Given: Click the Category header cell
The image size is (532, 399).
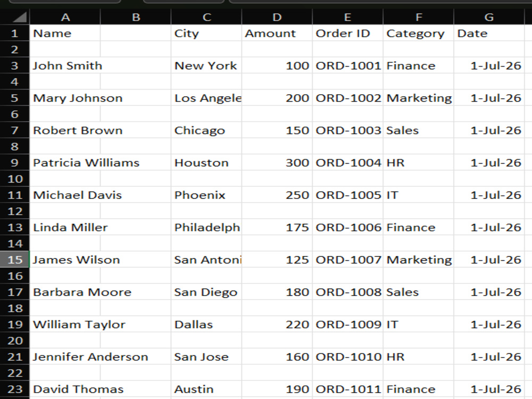Looking at the screenshot, I should [x=418, y=33].
